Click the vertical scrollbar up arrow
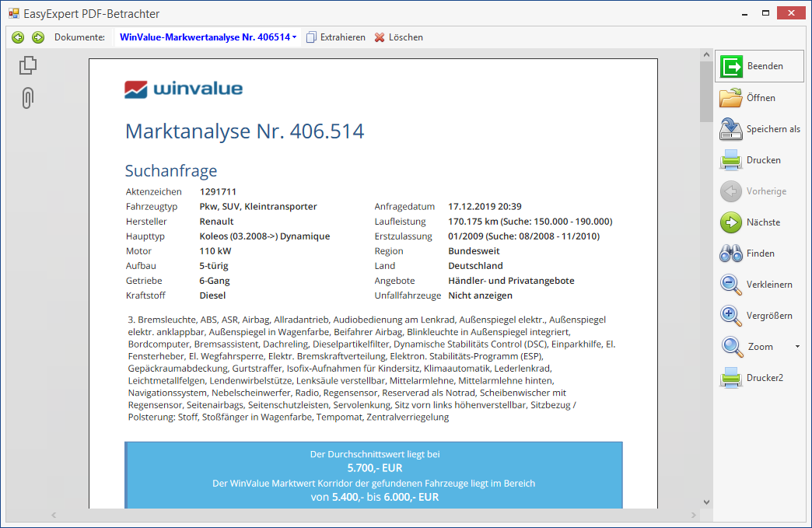 (706, 54)
